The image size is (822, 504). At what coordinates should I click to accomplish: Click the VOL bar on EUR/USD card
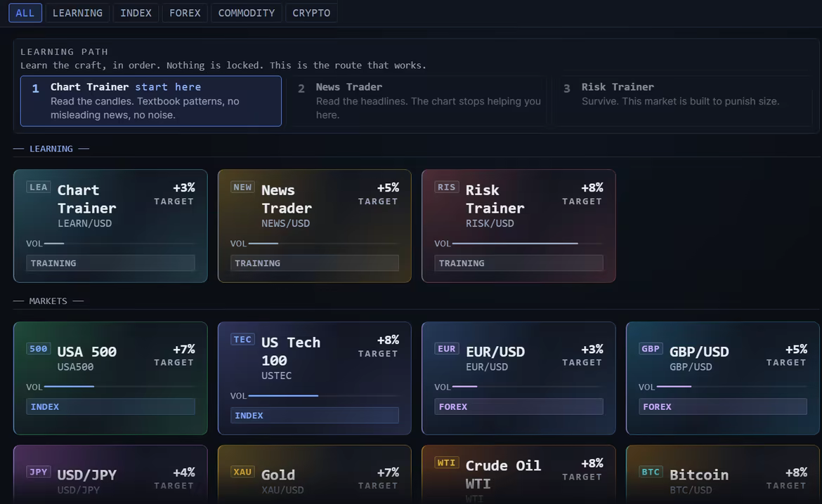(x=528, y=387)
